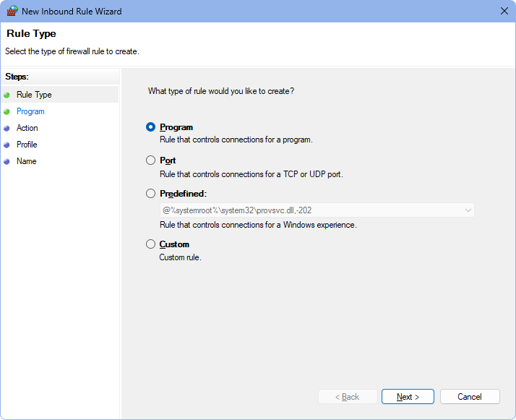Click blue bullet beside Profile step
Viewport: 516px width, 420px height.
(x=7, y=145)
